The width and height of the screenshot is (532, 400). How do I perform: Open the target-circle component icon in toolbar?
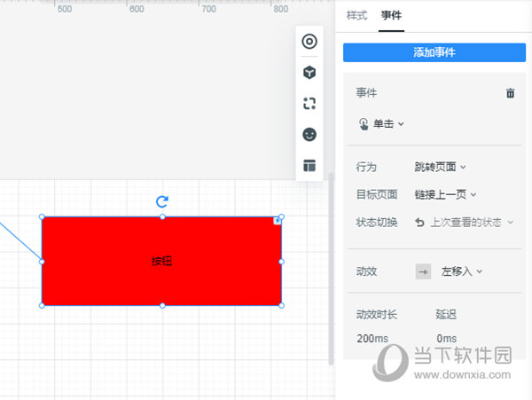click(309, 42)
